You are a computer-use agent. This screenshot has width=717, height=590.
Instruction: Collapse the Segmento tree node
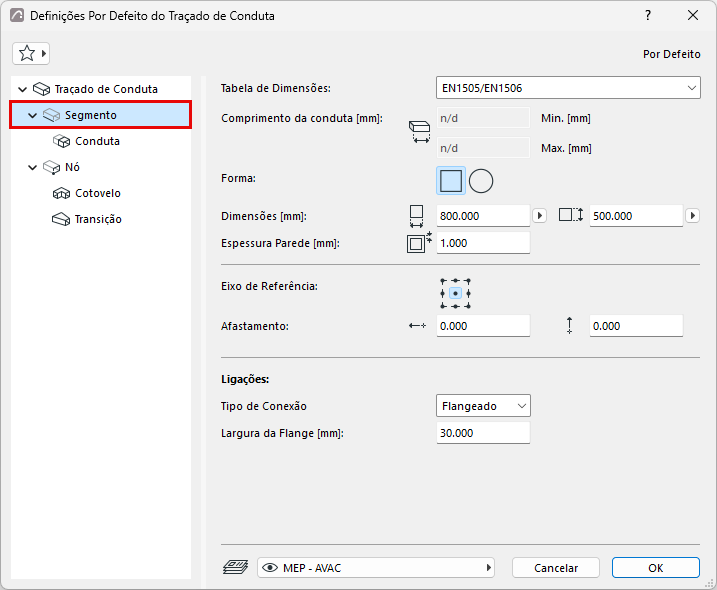pyautogui.click(x=32, y=116)
